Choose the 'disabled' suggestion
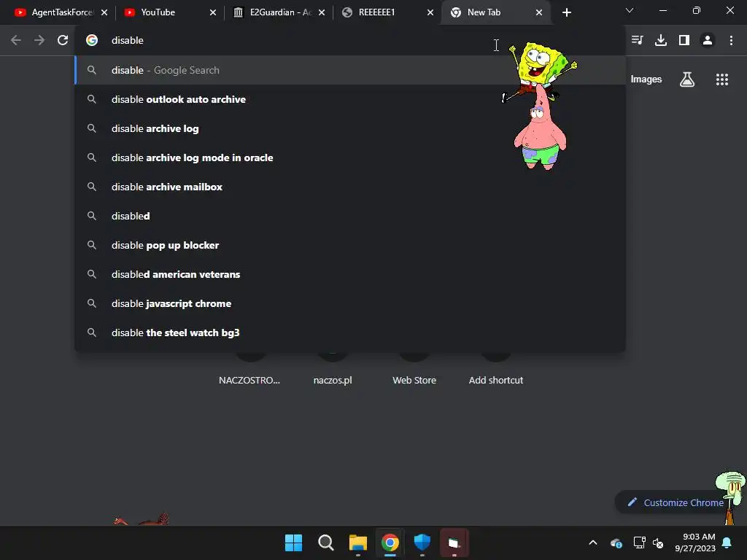Image resolution: width=747 pixels, height=560 pixels. point(350,216)
